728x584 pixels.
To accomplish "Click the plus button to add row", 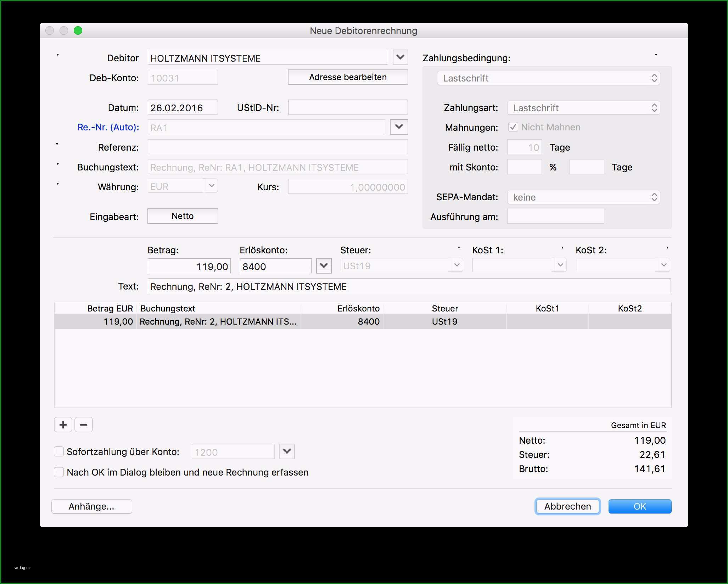I will pyautogui.click(x=63, y=425).
